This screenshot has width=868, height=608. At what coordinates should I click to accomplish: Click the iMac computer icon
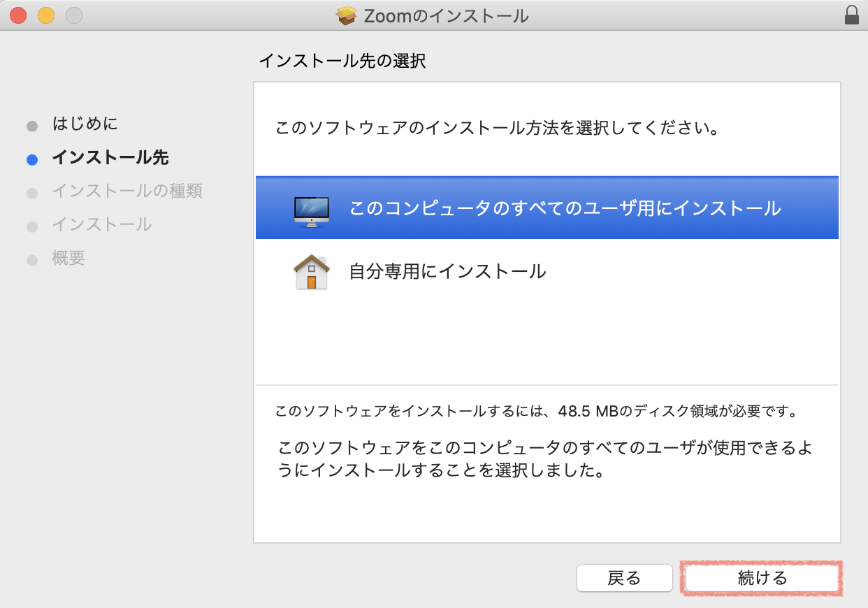(x=312, y=210)
